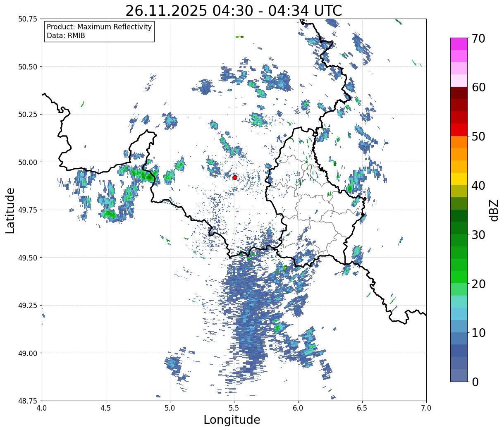The width and height of the screenshot is (504, 430).
Task: Click the colorbar tick label 10
Action: pyautogui.click(x=478, y=332)
